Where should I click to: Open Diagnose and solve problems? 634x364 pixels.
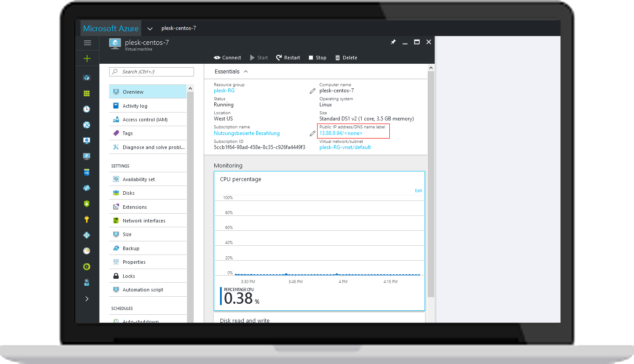pos(148,147)
